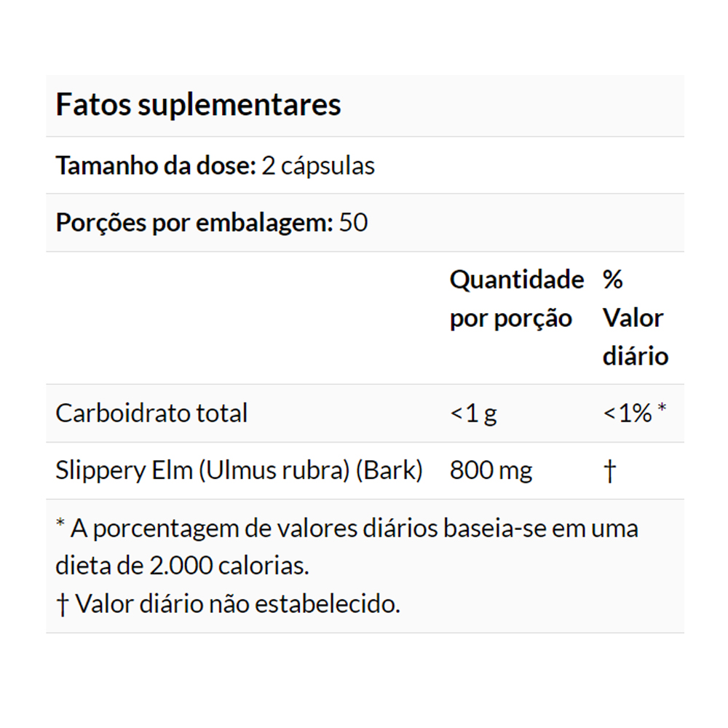Select the 'Tamanho da dose:' label

pyautogui.click(x=156, y=166)
